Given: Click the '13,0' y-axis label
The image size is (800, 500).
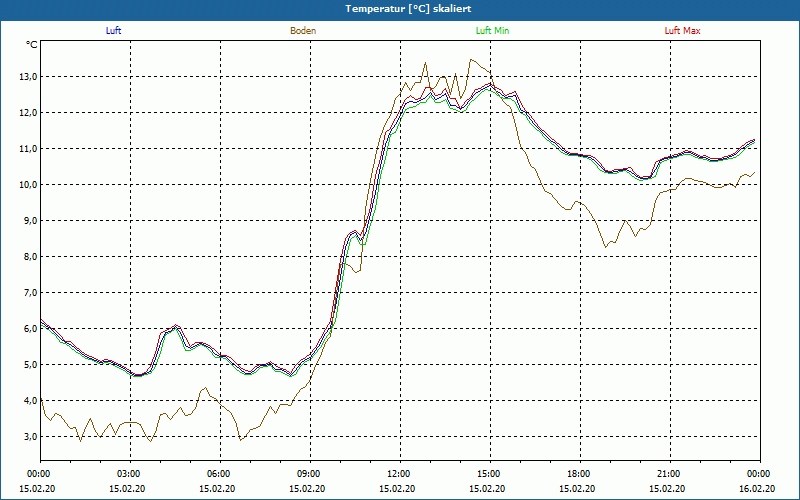Looking at the screenshot, I should (28, 77).
